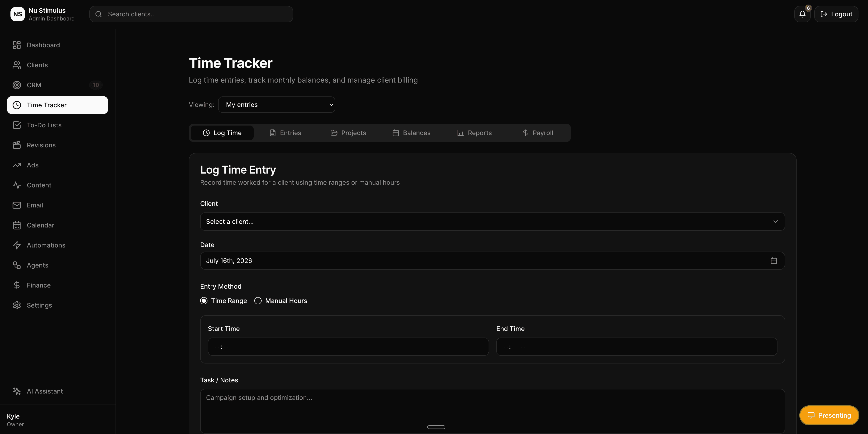
Task: Open the Ads trending-arrow icon
Action: [x=17, y=165]
